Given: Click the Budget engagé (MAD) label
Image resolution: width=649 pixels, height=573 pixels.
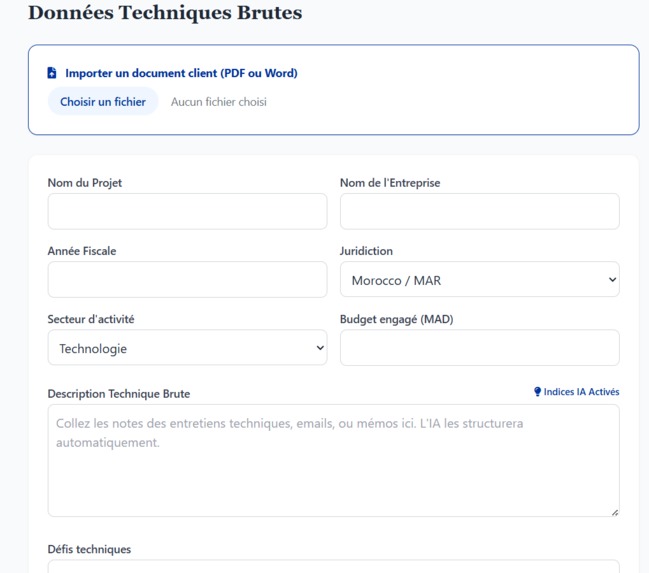Looking at the screenshot, I should tap(397, 319).
